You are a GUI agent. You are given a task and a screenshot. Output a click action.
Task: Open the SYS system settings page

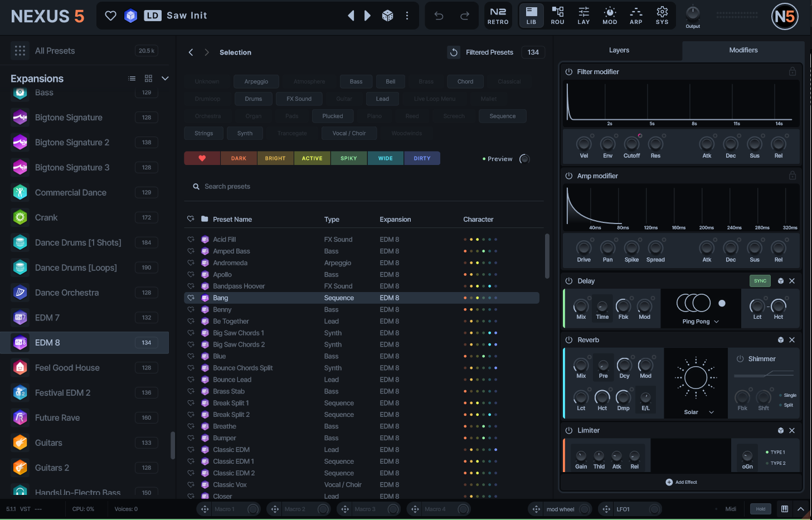point(662,16)
